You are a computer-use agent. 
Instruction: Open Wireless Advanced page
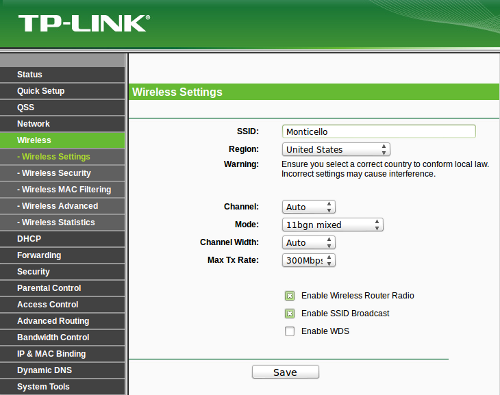(63, 206)
